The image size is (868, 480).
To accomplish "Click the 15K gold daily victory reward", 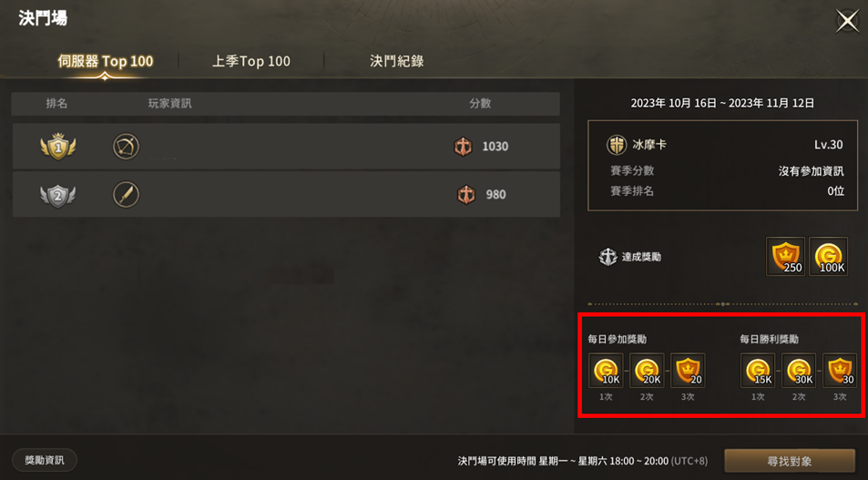I will tap(758, 371).
